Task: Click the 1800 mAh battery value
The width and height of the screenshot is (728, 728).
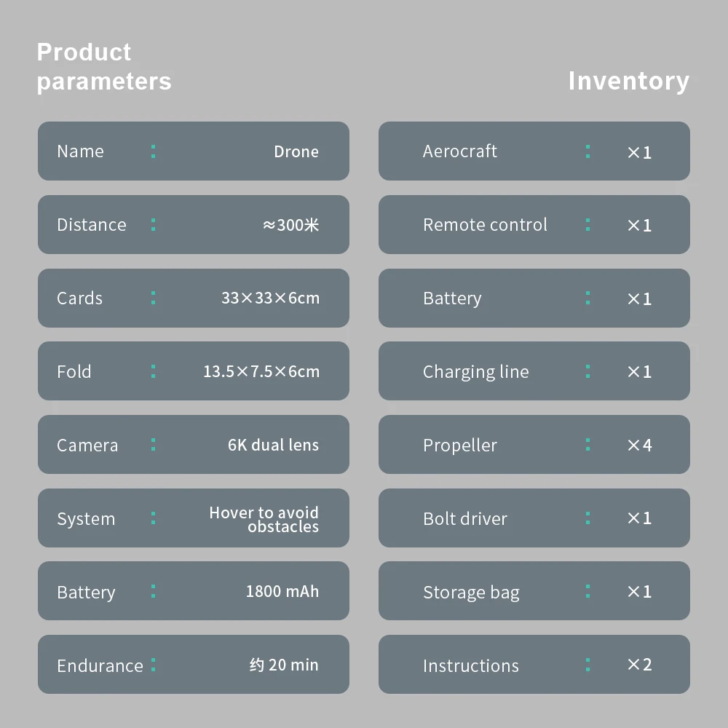Action: coord(282,591)
